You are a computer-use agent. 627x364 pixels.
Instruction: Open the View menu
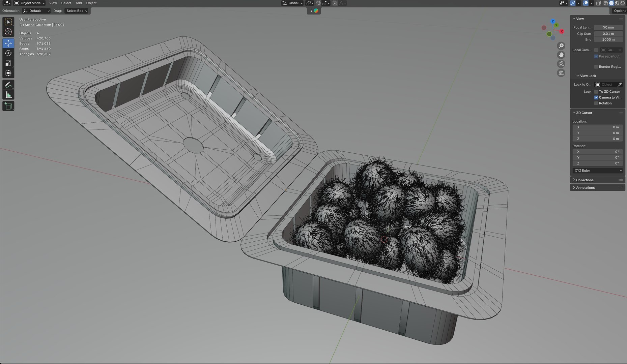[53, 3]
